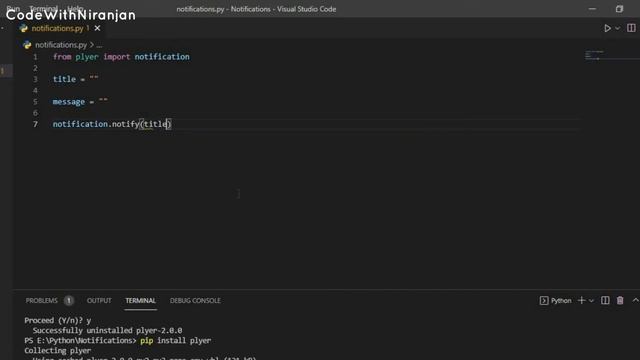Open the run options dropdown arrow
The width and height of the screenshot is (640, 360).
618,28
